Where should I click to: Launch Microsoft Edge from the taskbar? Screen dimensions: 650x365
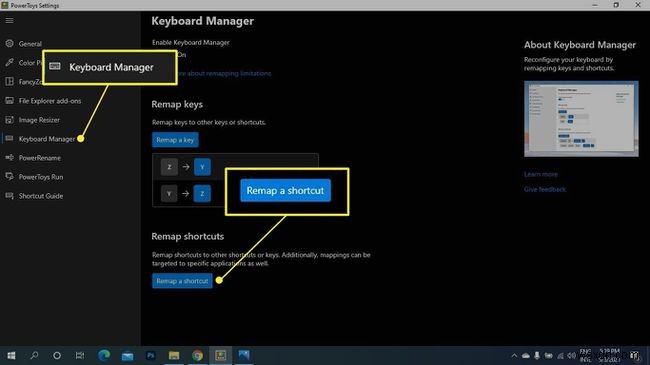tap(104, 355)
